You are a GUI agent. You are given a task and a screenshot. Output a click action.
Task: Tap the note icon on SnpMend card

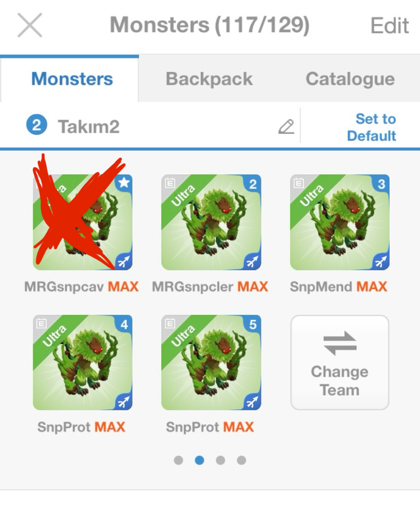pyautogui.click(x=299, y=183)
